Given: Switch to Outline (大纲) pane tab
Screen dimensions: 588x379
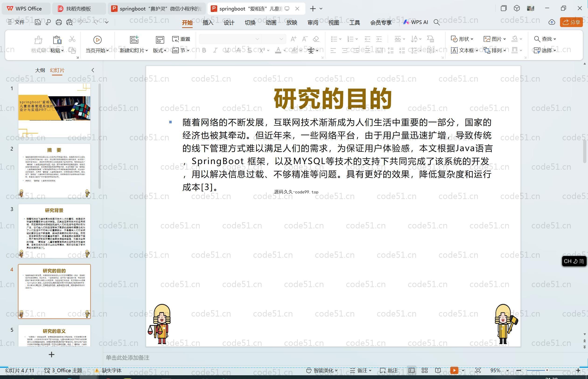Looking at the screenshot, I should point(40,70).
